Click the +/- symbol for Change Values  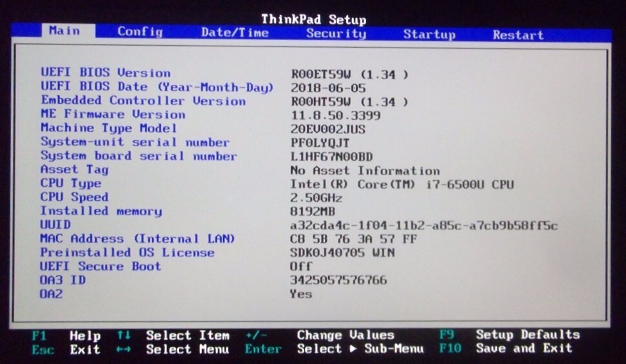click(256, 335)
